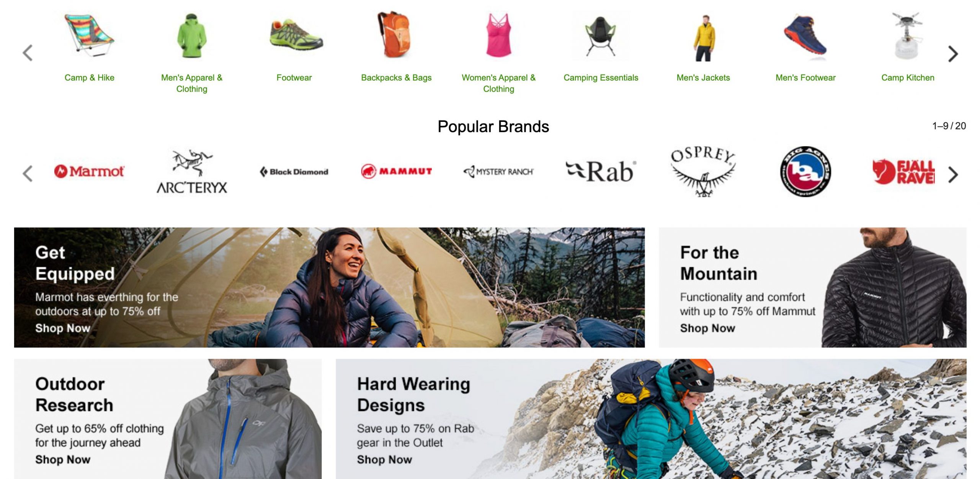Advance Popular Brands carousel right arrow
Viewport: 980px width, 479px height.
click(953, 175)
